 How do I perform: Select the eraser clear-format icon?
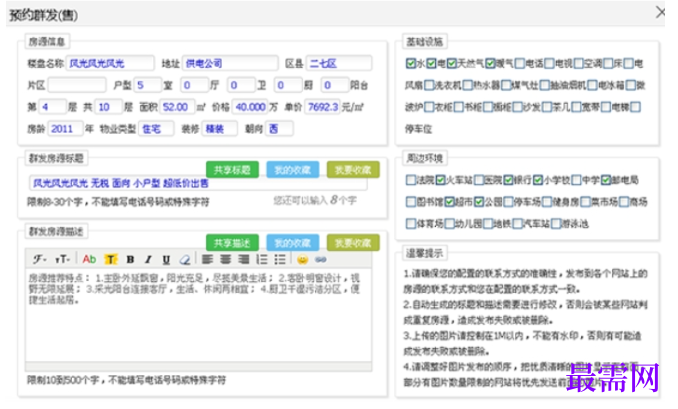[185, 259]
